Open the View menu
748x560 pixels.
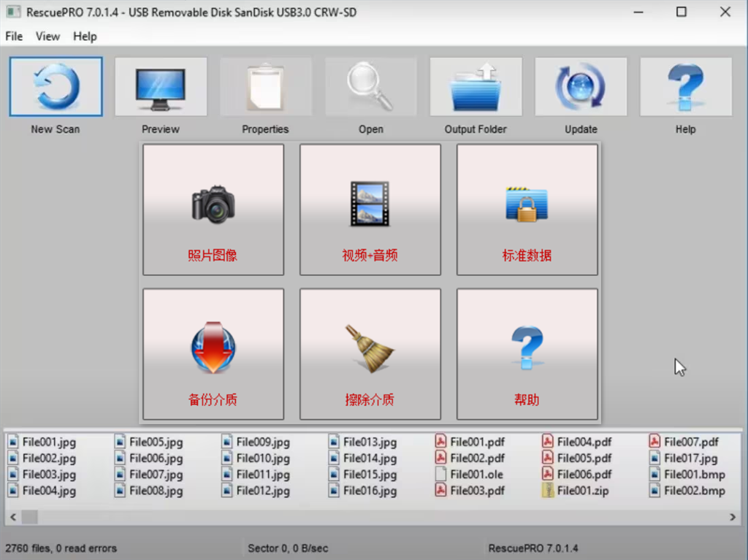click(x=48, y=37)
